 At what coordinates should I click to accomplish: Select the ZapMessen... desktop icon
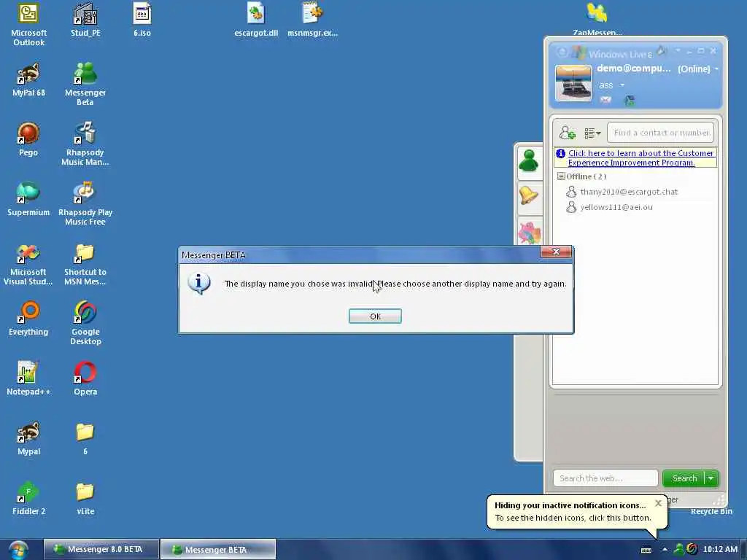(x=597, y=19)
